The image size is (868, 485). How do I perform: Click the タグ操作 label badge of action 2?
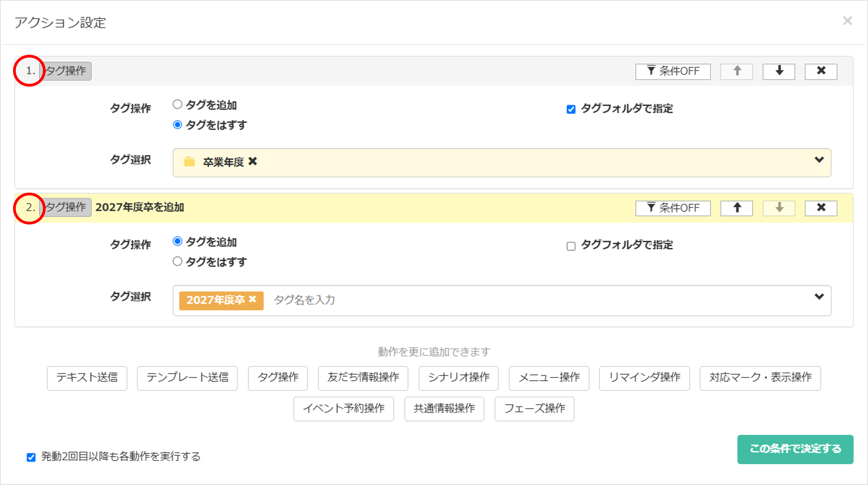(66, 207)
